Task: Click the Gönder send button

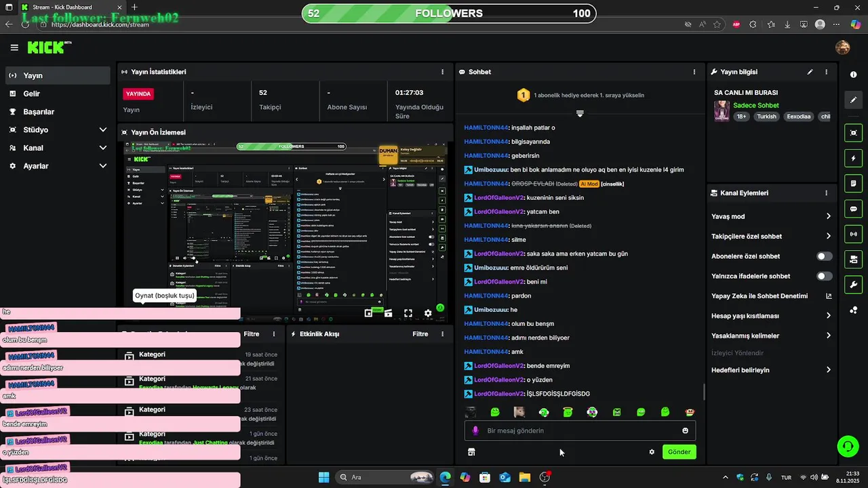Action: tap(679, 452)
